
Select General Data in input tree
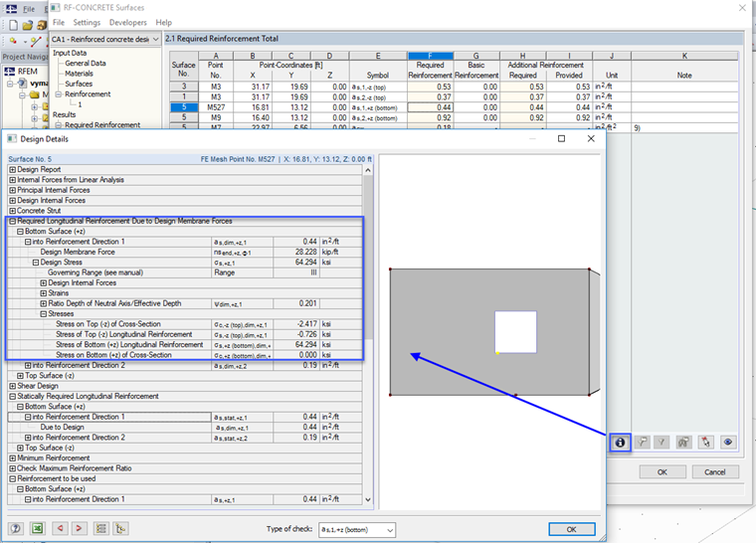click(x=86, y=64)
